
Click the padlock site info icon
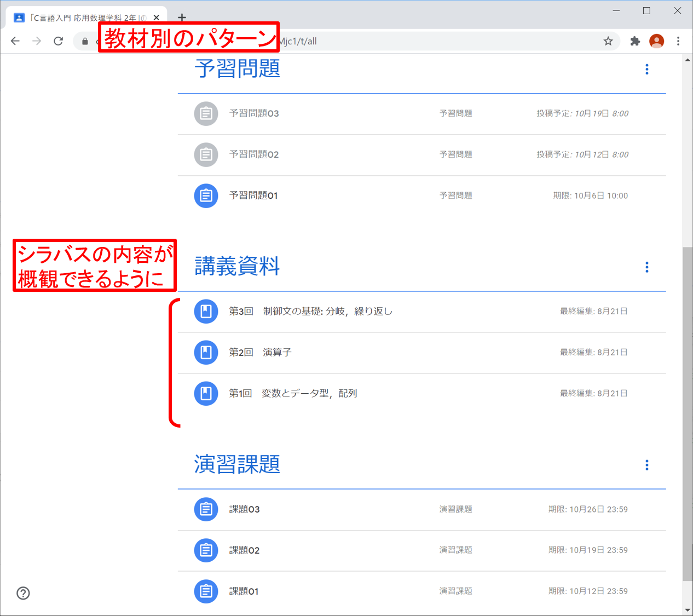85,41
